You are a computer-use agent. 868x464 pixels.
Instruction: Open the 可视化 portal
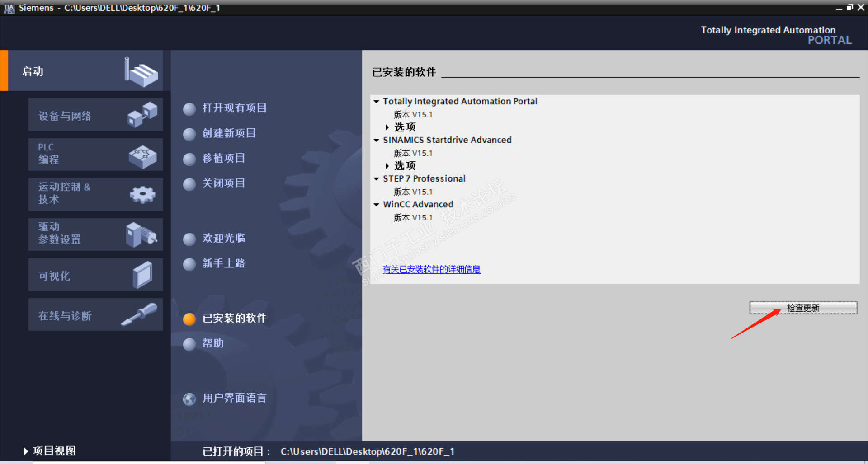[95, 274]
